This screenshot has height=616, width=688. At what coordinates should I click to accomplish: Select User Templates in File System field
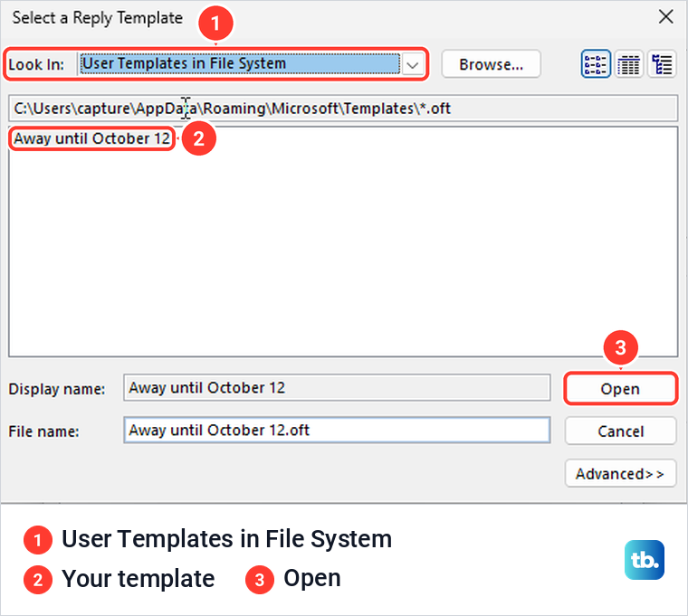[x=240, y=64]
